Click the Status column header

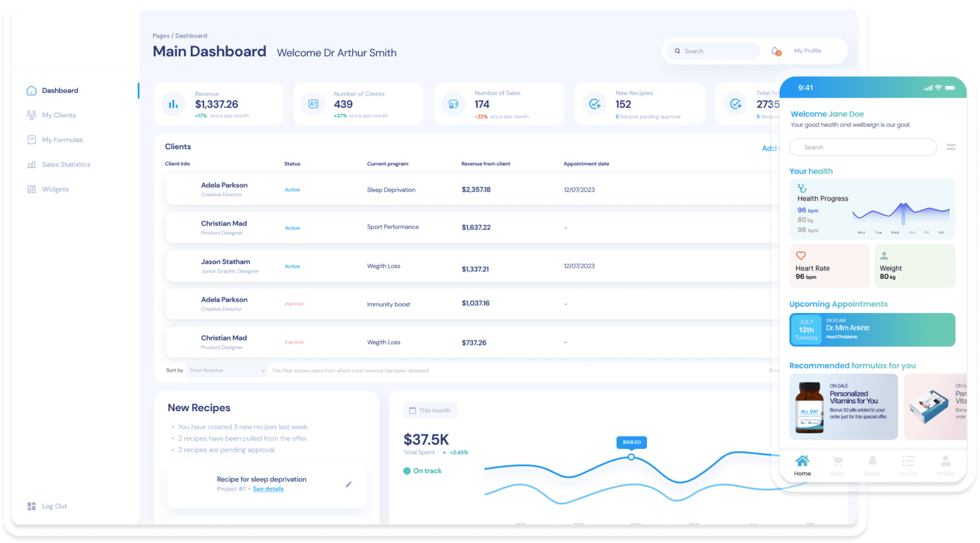(x=292, y=164)
